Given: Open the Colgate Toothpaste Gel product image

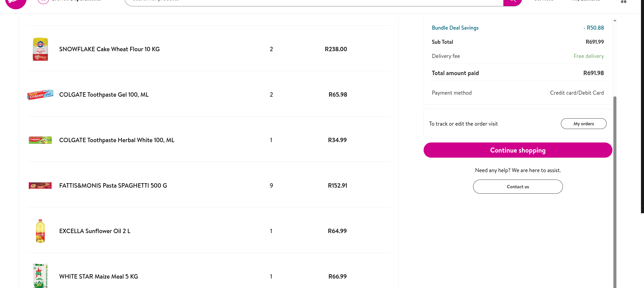Looking at the screenshot, I should (40, 95).
